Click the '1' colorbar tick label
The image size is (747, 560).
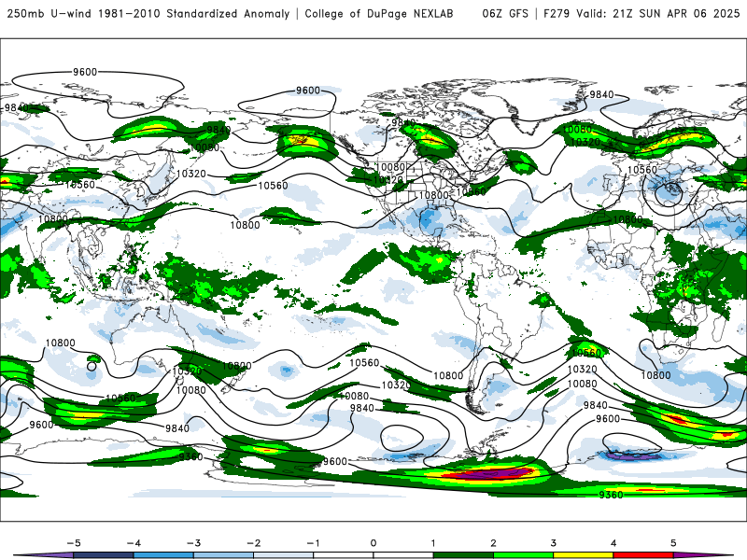point(433,543)
